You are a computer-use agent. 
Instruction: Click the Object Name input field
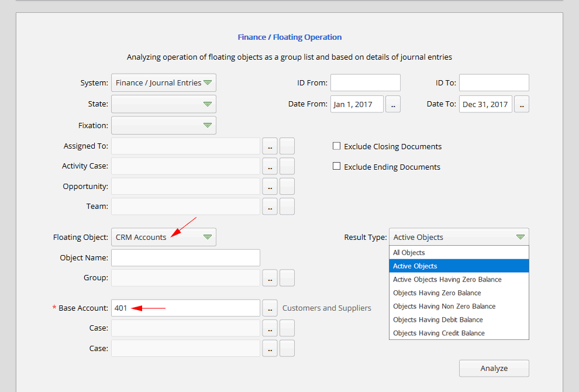[x=185, y=257]
